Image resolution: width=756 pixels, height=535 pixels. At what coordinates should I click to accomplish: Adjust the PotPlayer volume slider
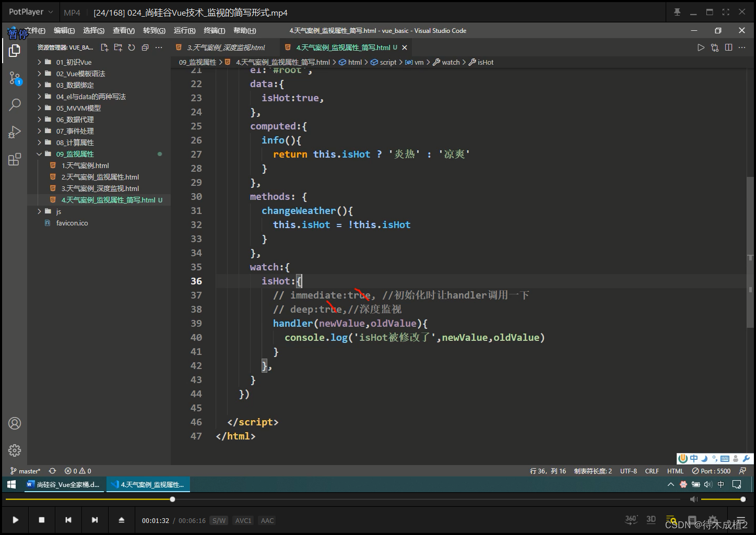[x=723, y=500]
